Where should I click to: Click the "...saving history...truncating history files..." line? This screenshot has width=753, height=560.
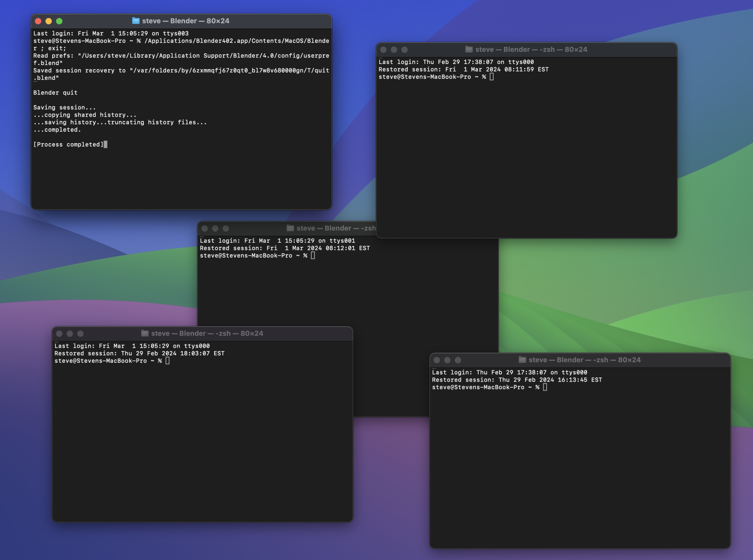pyautogui.click(x=120, y=122)
